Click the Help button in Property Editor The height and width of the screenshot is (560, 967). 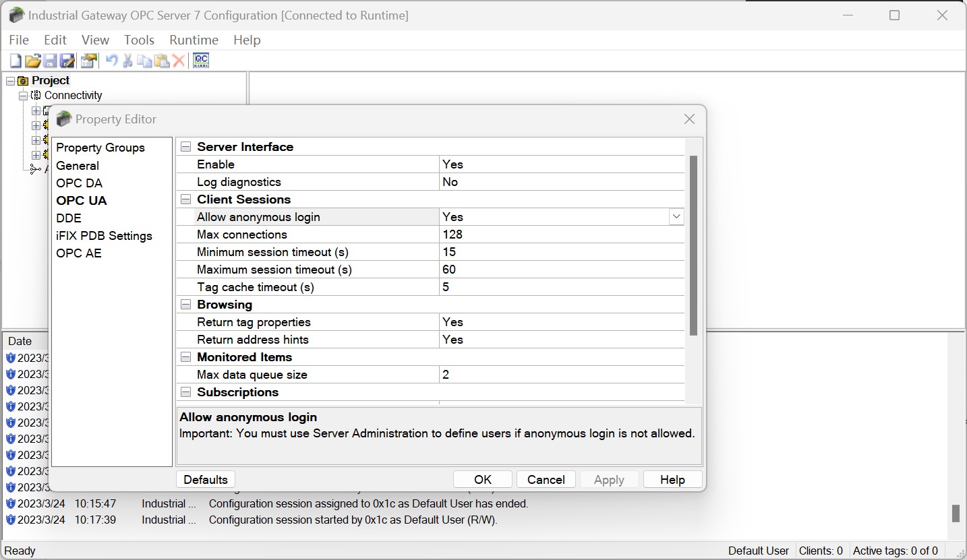coord(672,480)
